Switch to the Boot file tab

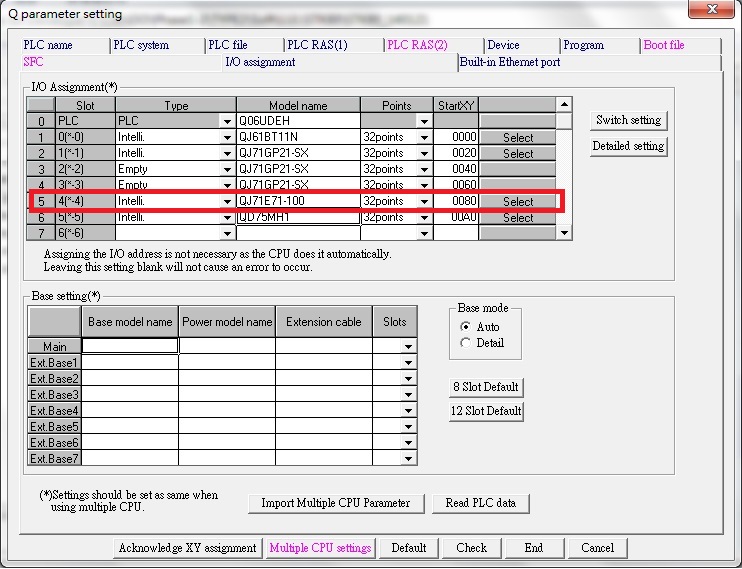664,45
